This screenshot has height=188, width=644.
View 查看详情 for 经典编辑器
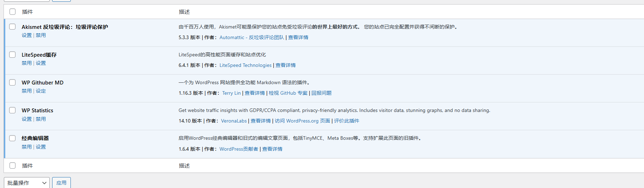272,149
